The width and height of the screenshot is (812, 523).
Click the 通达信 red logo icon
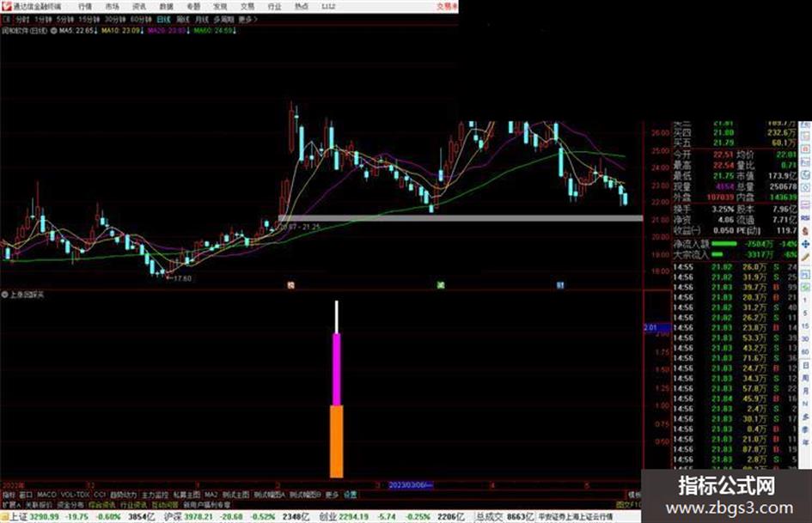coord(7,6)
